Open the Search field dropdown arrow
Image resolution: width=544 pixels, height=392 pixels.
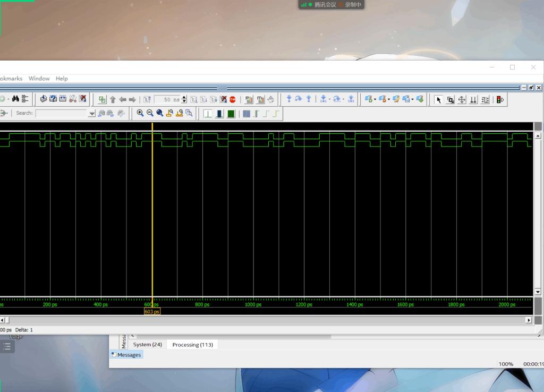(92, 113)
